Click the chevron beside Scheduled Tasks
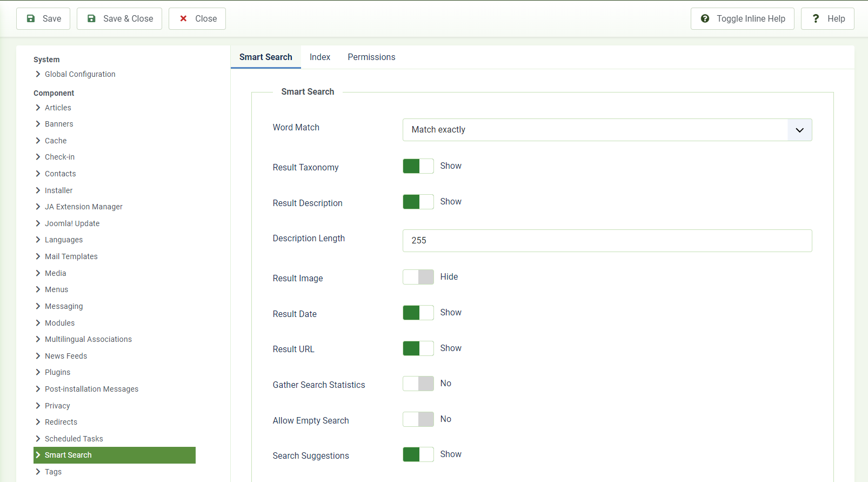Screen dimensions: 868x482 (38, 439)
